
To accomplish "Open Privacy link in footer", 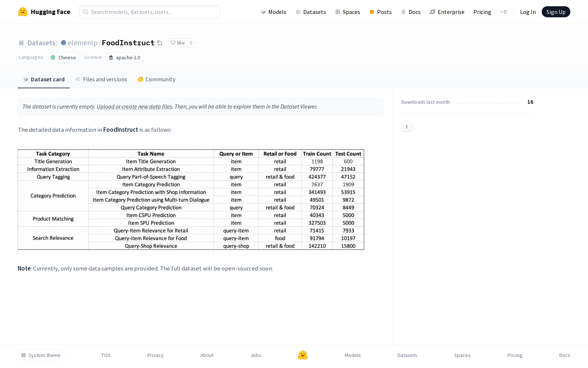I will tap(155, 355).
